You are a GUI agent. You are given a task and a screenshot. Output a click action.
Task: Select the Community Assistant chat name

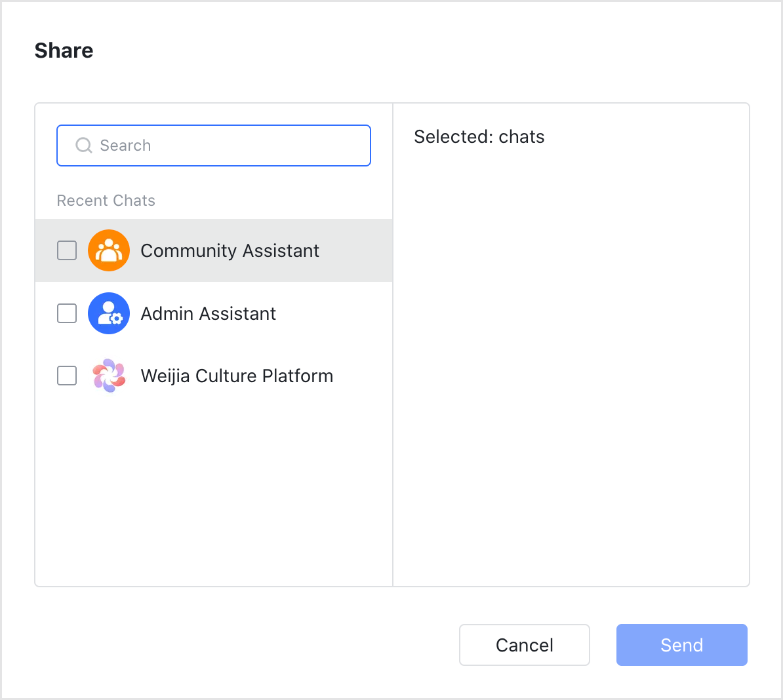point(230,250)
